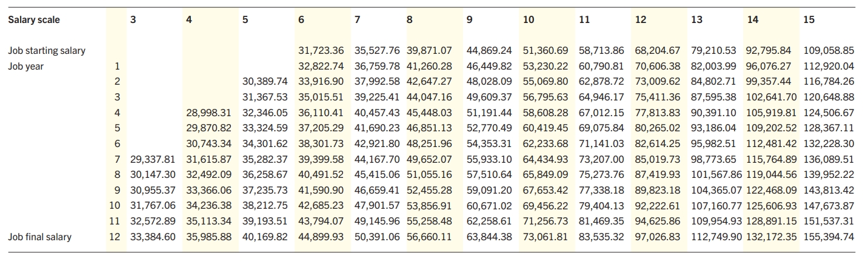Click cell 132,172.35 in scale 14

pos(772,237)
